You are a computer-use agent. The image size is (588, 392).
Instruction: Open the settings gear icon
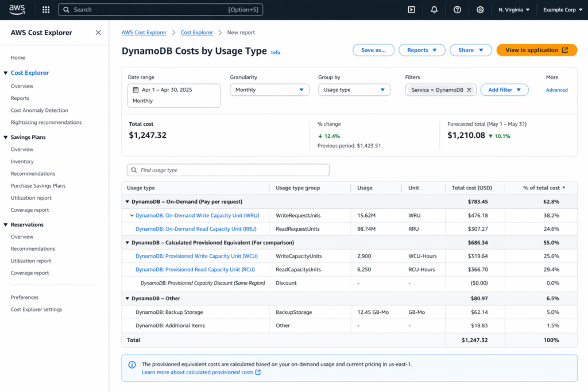(480, 9)
